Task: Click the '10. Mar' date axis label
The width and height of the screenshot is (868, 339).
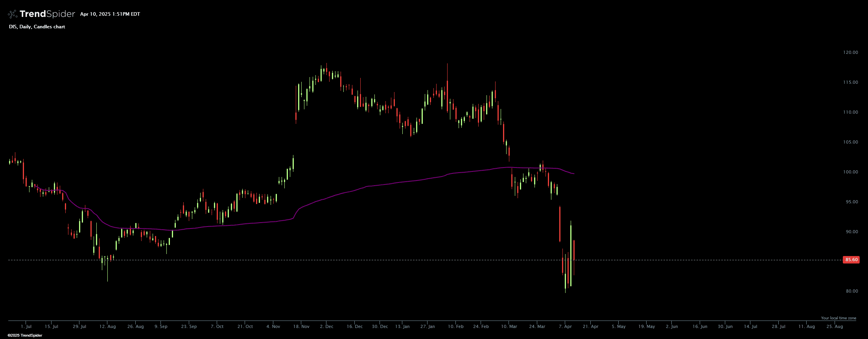Action: [x=509, y=326]
